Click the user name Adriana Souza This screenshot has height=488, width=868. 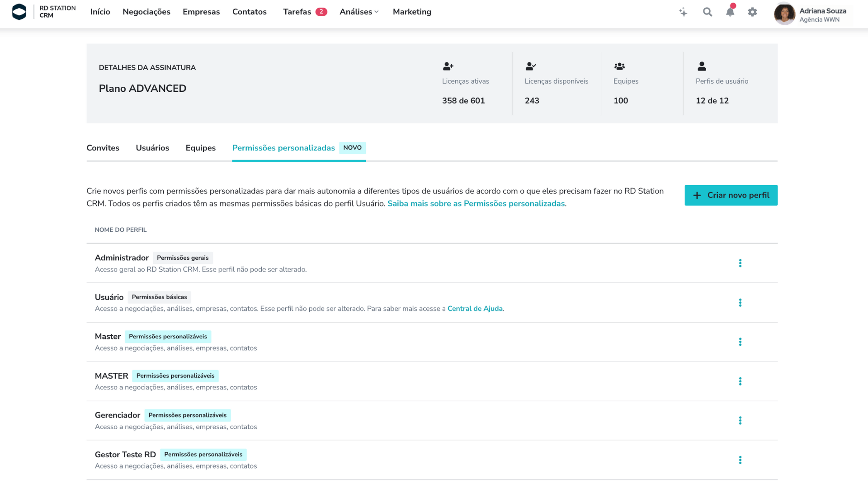point(823,11)
